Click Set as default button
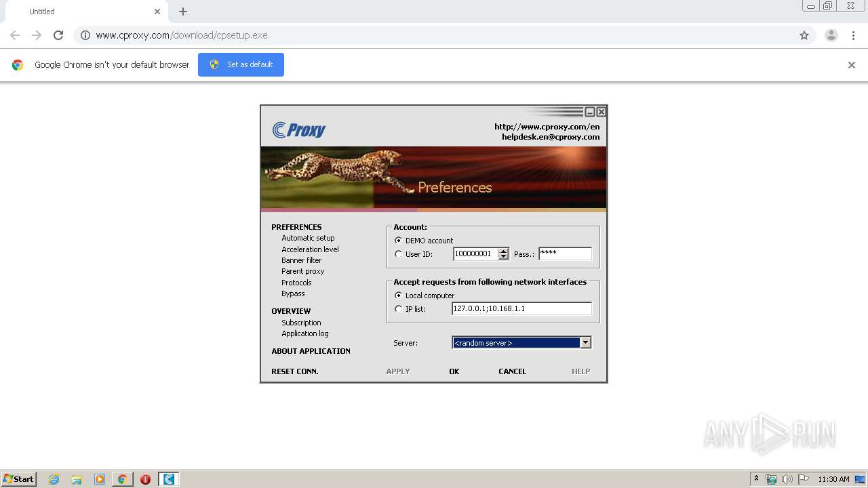This screenshot has width=868, height=488. (x=241, y=64)
